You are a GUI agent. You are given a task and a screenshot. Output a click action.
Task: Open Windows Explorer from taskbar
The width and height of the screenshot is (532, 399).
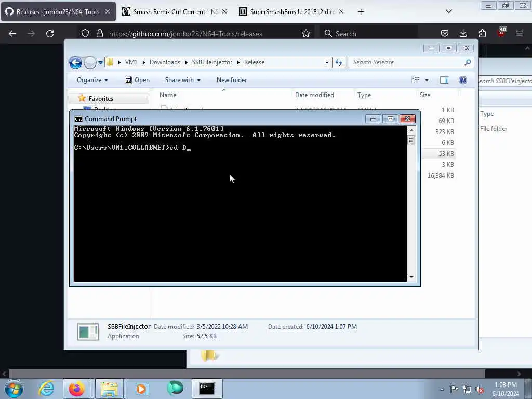coord(109,389)
